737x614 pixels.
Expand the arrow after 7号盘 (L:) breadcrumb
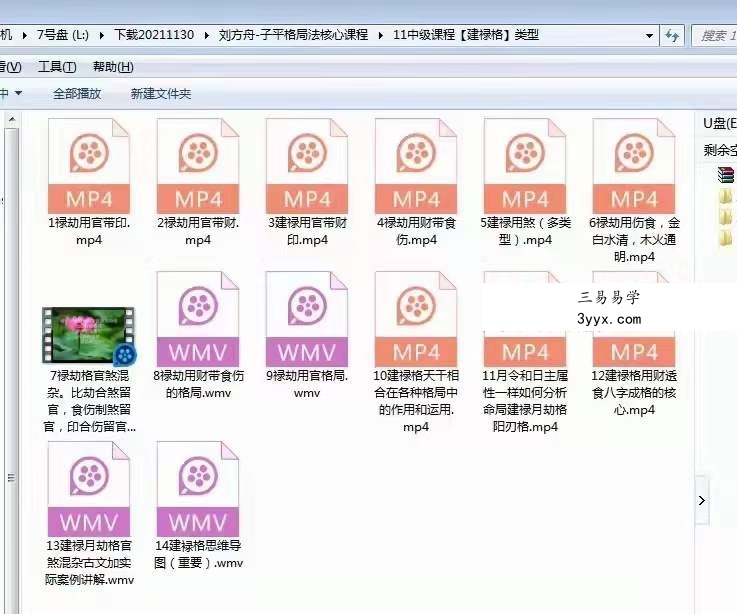[101, 35]
